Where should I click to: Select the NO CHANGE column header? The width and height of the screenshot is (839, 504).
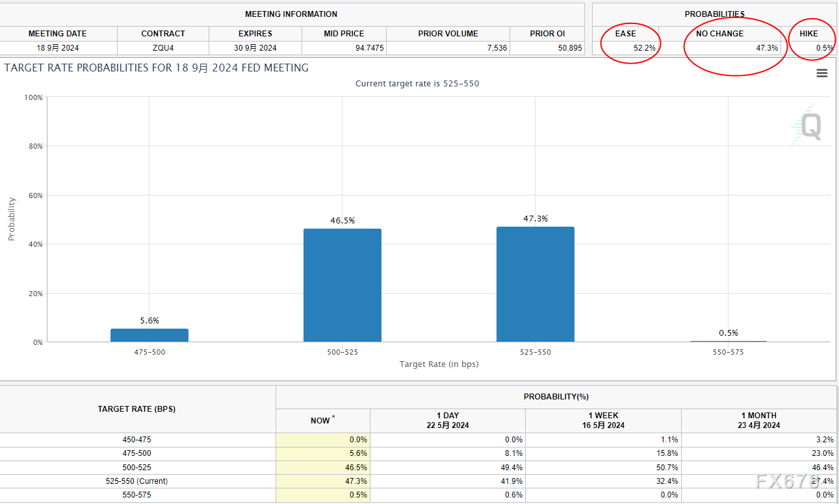coord(719,34)
